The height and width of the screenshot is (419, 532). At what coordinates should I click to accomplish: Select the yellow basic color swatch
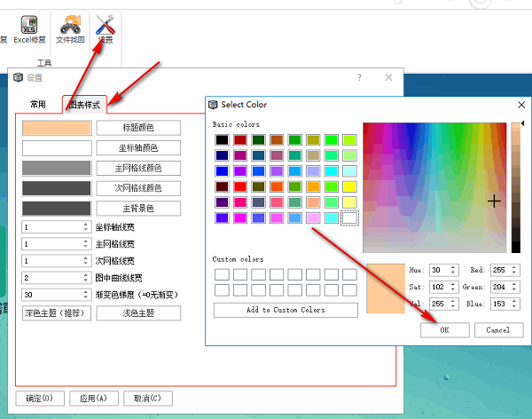[x=349, y=186]
